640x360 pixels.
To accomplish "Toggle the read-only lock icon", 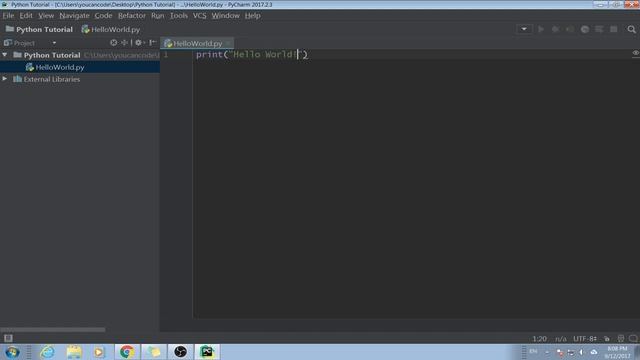I will (x=607, y=339).
